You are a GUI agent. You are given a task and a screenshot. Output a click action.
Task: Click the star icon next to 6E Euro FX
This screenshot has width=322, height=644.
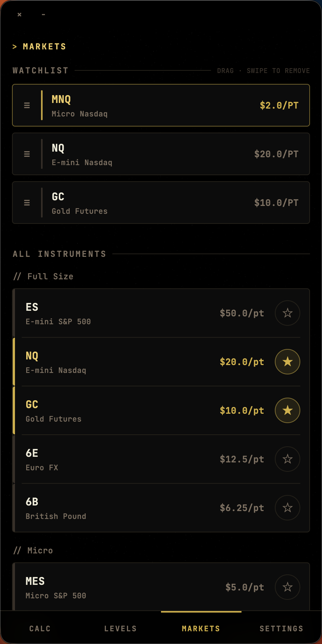click(x=287, y=459)
